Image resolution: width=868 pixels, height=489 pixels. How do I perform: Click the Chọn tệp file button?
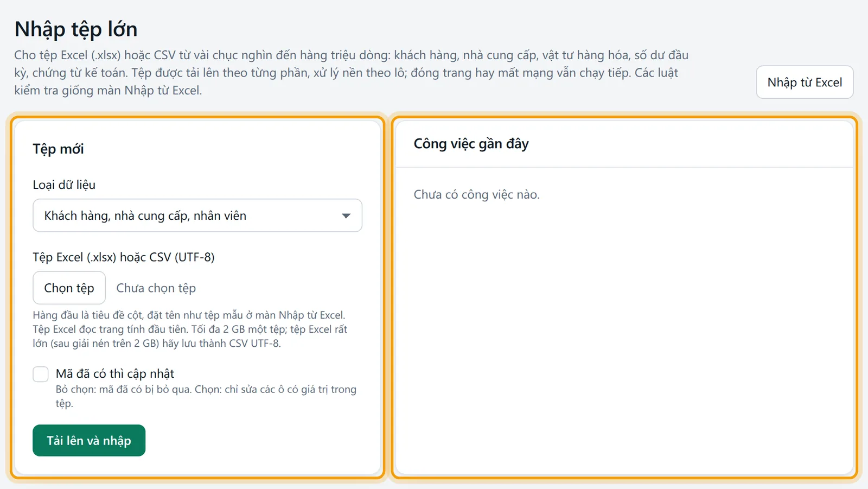(69, 288)
